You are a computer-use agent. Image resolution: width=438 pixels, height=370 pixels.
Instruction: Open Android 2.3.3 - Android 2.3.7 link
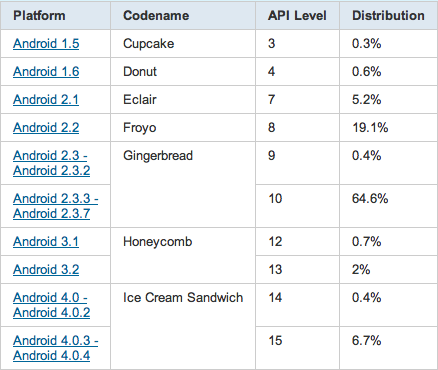[x=56, y=206]
